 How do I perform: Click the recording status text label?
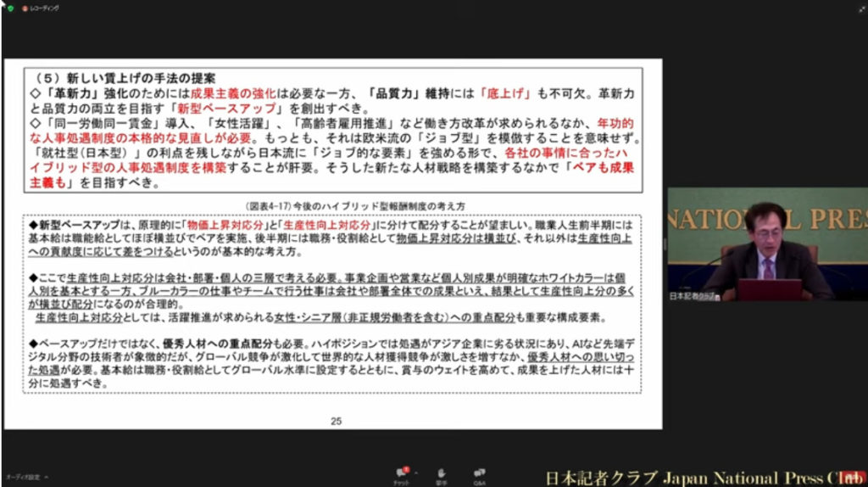(42, 8)
